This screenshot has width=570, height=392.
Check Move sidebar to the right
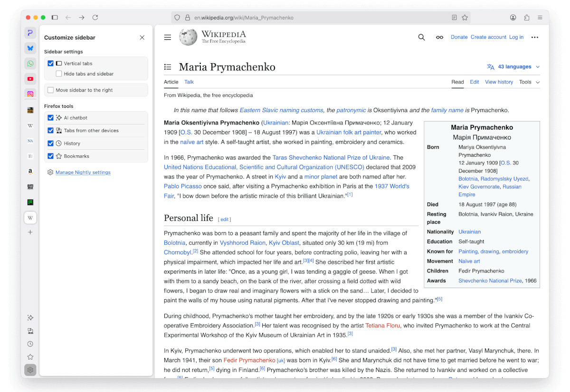[51, 90]
